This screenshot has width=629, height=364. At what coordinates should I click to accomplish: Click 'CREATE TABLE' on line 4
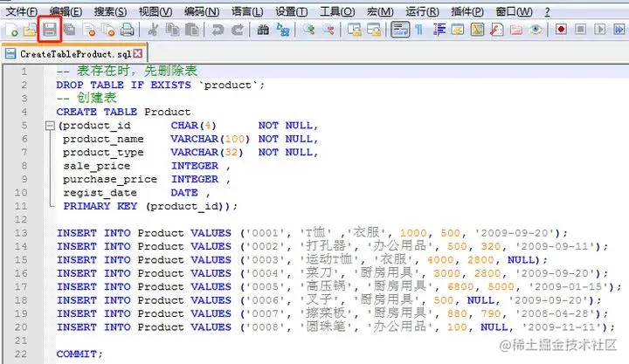click(97, 112)
